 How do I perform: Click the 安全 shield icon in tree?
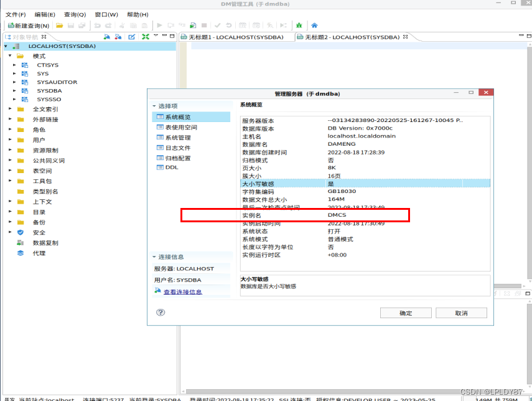21,233
